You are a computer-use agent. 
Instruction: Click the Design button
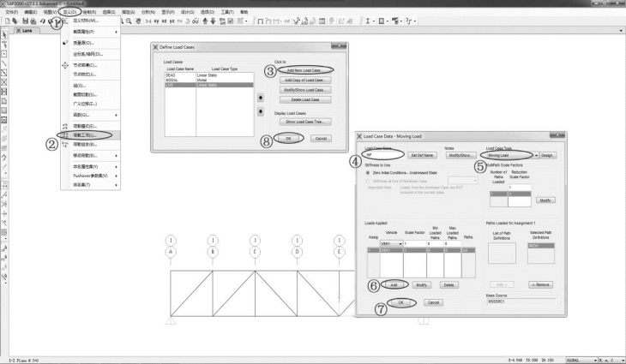pyautogui.click(x=548, y=155)
